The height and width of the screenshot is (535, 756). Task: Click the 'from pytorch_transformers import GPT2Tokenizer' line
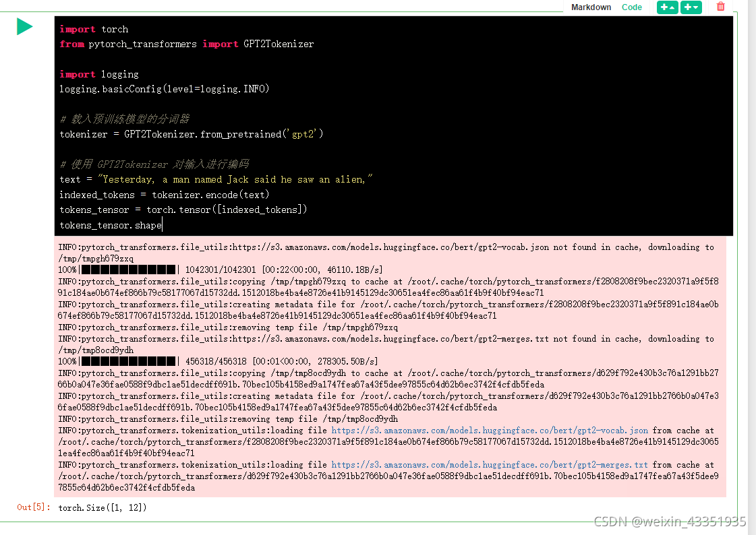[187, 44]
